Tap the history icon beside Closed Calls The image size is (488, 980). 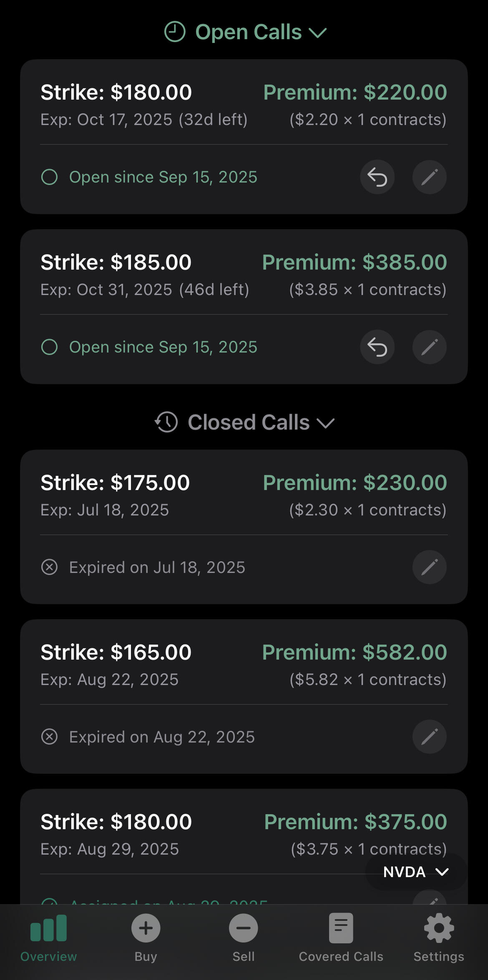coord(166,422)
